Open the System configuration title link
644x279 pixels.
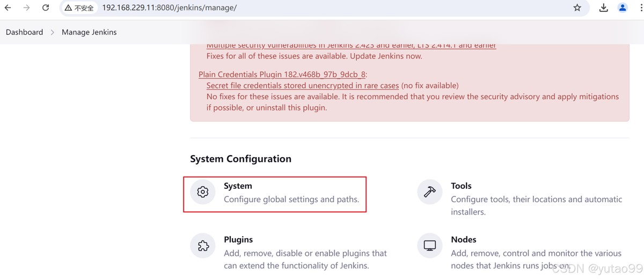pos(238,186)
